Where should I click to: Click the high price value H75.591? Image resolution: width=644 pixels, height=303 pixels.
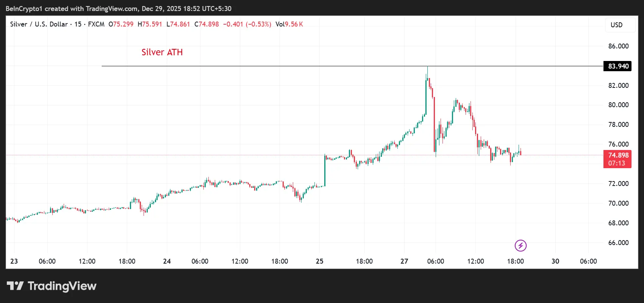click(x=150, y=24)
